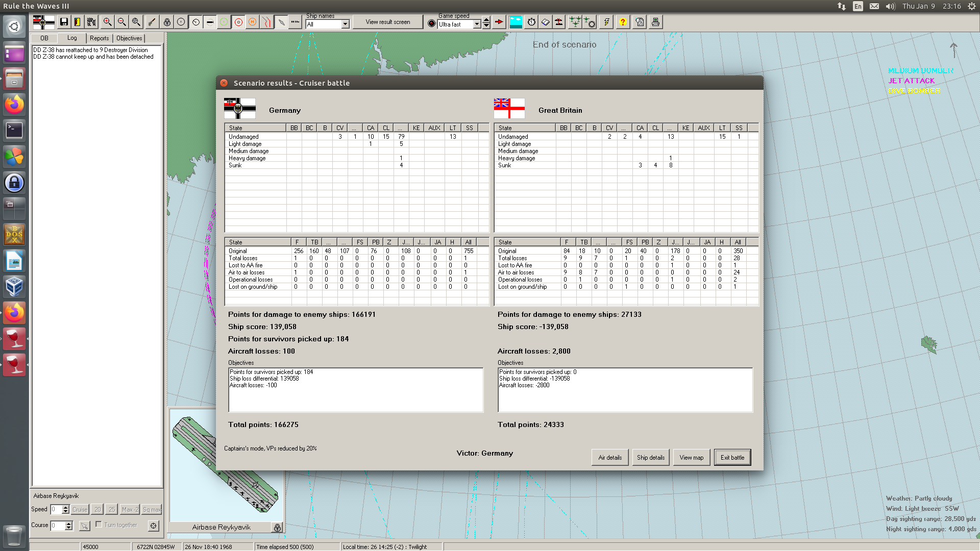Toggle the Turn together checkbox
980x551 pixels.
point(99,524)
